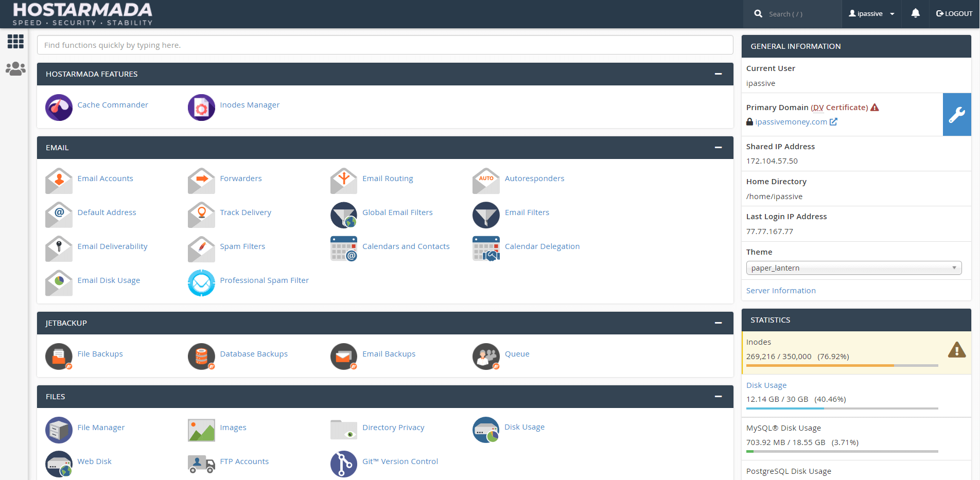Select the shared IP 172.104.57.50 text
The width and height of the screenshot is (980, 480).
pyautogui.click(x=772, y=161)
